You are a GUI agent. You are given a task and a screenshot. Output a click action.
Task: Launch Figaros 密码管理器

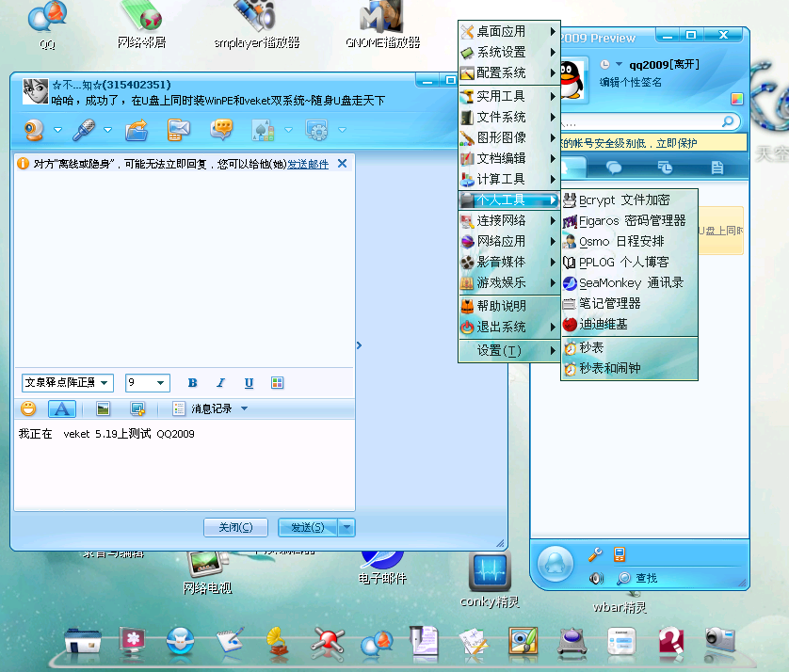[630, 221]
